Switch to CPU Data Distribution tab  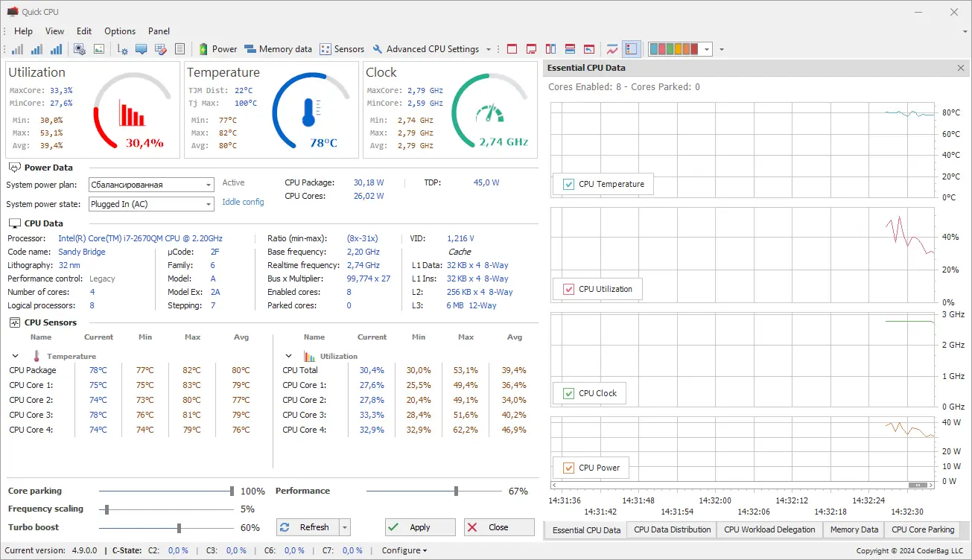coord(672,529)
